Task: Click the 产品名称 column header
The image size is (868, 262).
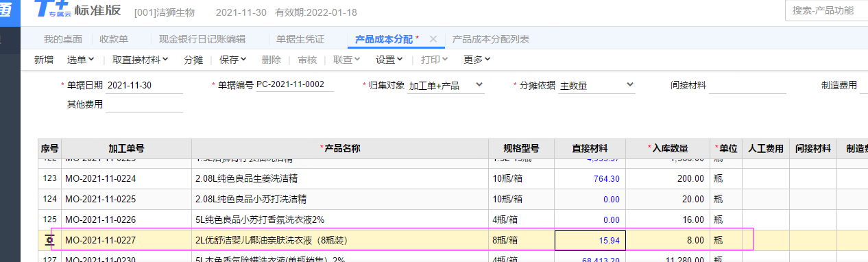Action: tap(340, 149)
